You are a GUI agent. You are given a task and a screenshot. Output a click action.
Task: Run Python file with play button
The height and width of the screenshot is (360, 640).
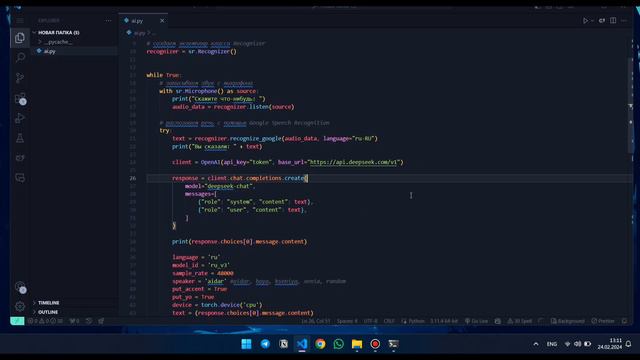(585, 20)
